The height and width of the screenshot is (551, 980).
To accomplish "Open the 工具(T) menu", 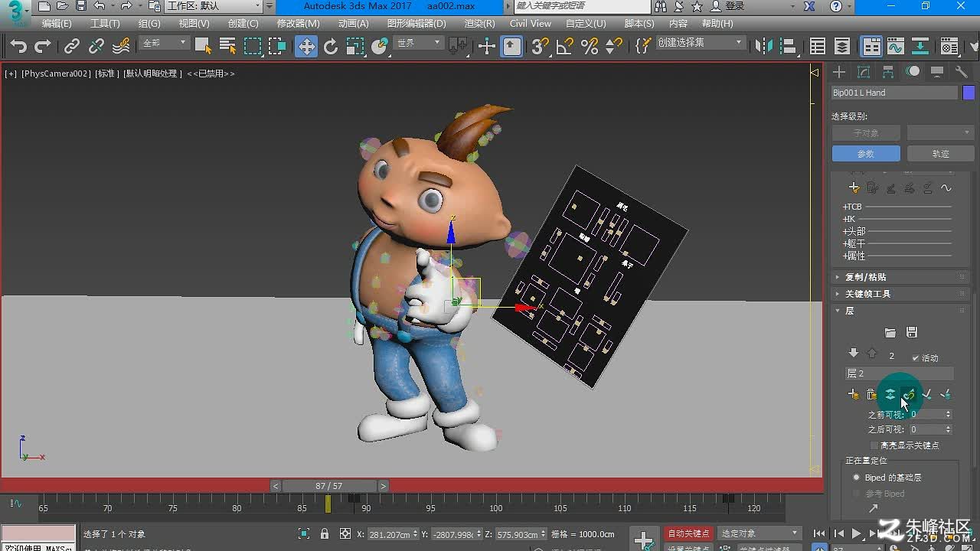I will (x=105, y=24).
